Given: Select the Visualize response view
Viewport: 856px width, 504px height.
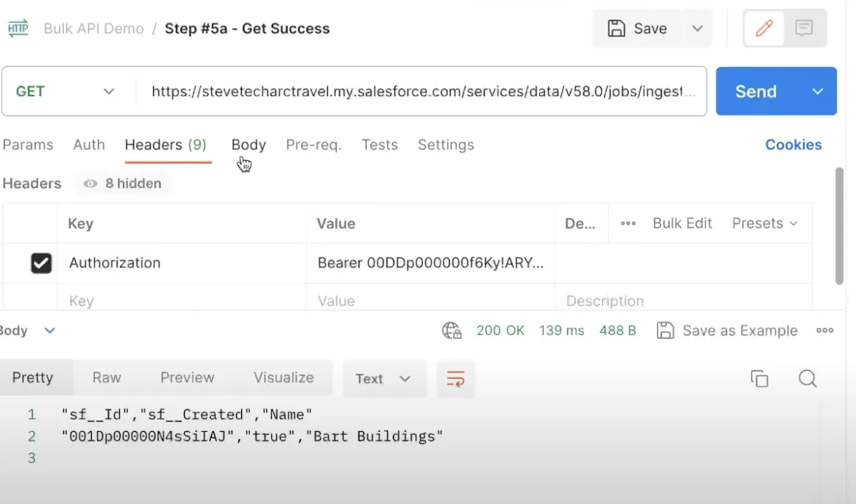Looking at the screenshot, I should (x=283, y=378).
